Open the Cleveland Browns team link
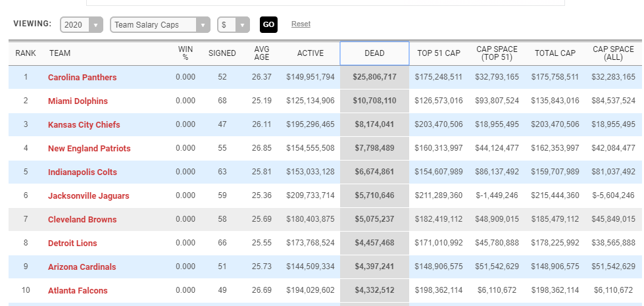This screenshot has width=644, height=306. (82, 219)
